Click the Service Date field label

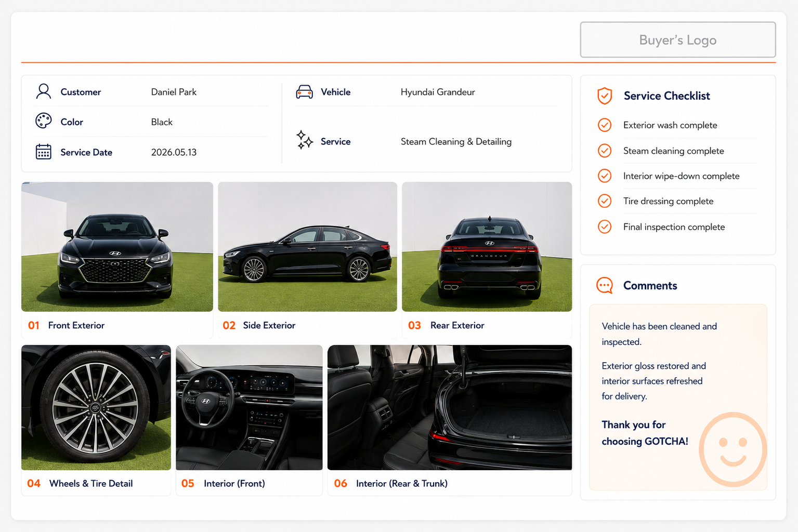(x=86, y=152)
